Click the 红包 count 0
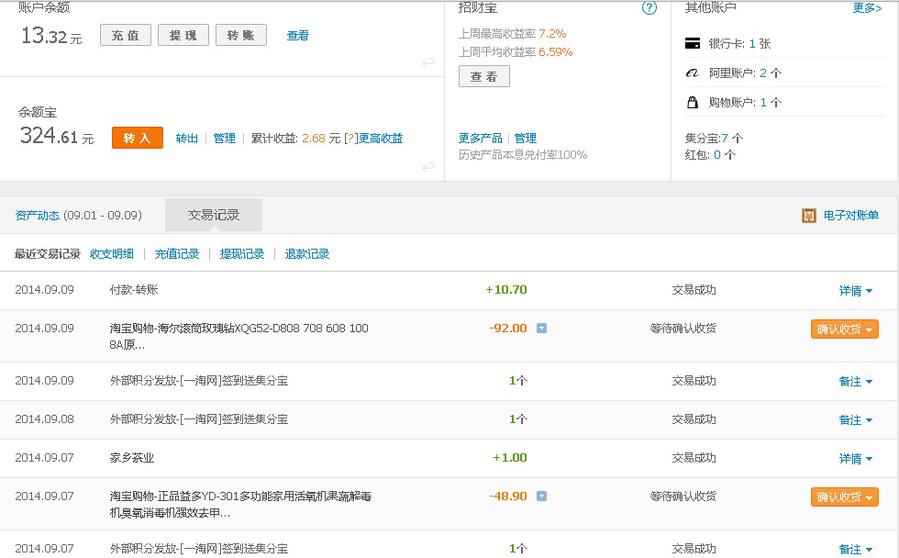 click(717, 155)
